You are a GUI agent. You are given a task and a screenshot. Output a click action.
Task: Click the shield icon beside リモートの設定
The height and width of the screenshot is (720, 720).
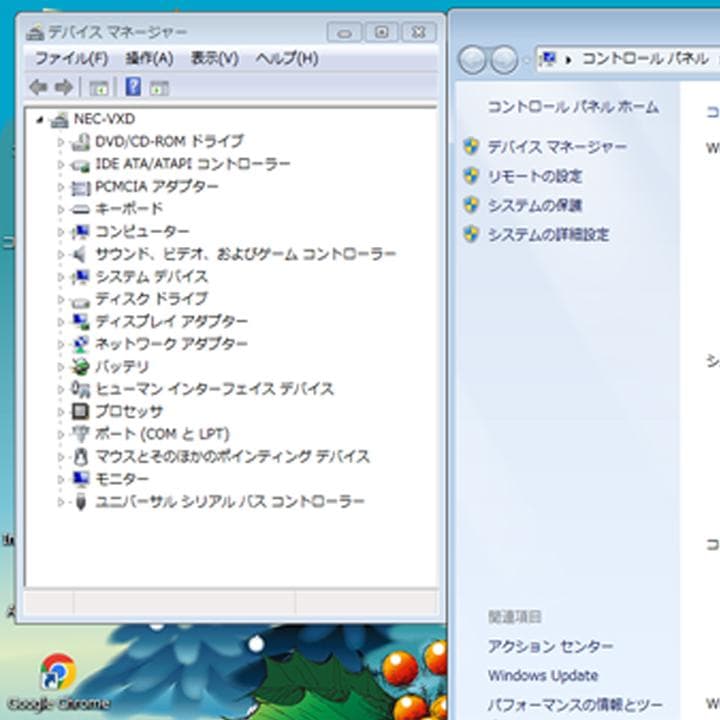[x=471, y=176]
